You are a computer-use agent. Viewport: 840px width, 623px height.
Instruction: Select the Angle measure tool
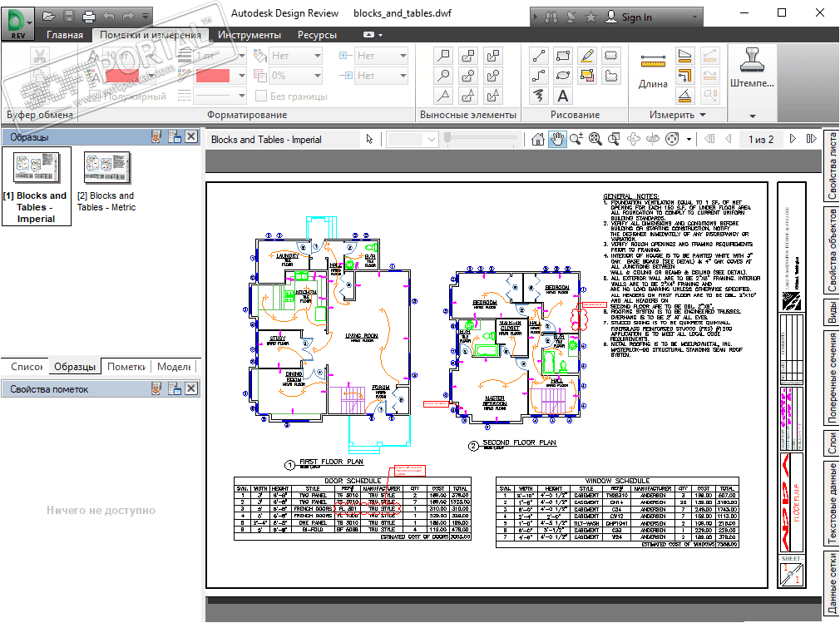(x=685, y=96)
